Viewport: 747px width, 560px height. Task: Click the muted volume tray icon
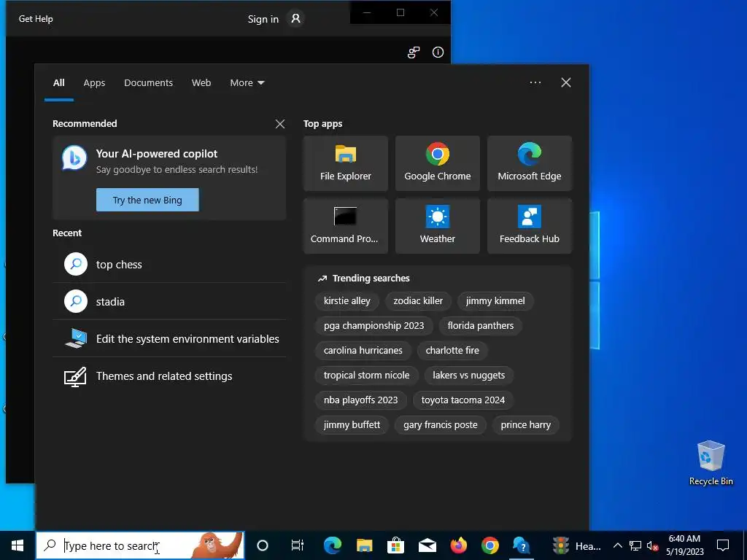click(x=652, y=545)
